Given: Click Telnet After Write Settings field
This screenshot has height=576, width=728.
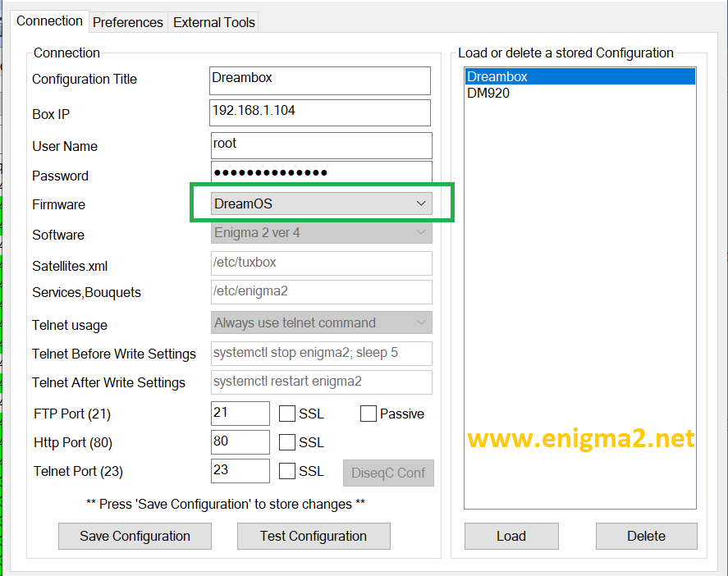Looking at the screenshot, I should tap(321, 382).
